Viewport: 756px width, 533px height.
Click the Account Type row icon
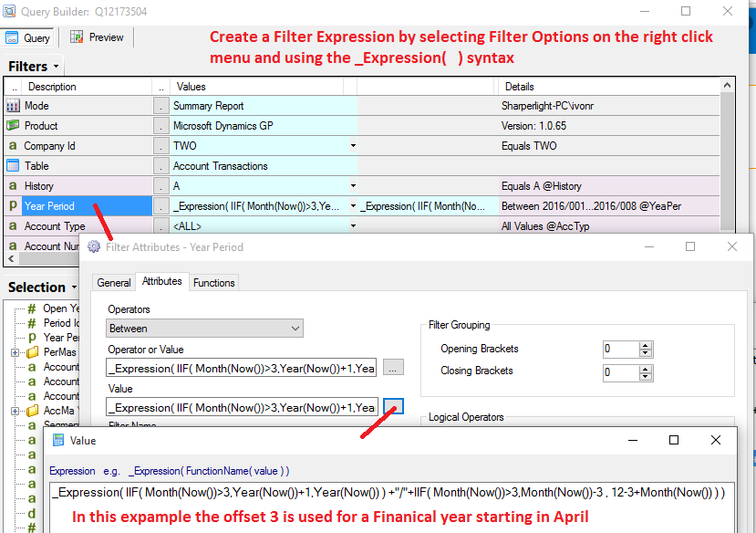(13, 225)
